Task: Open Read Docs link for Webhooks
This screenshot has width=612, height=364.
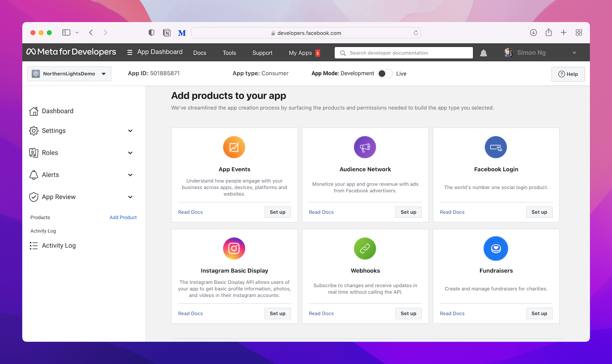Action: coord(321,313)
